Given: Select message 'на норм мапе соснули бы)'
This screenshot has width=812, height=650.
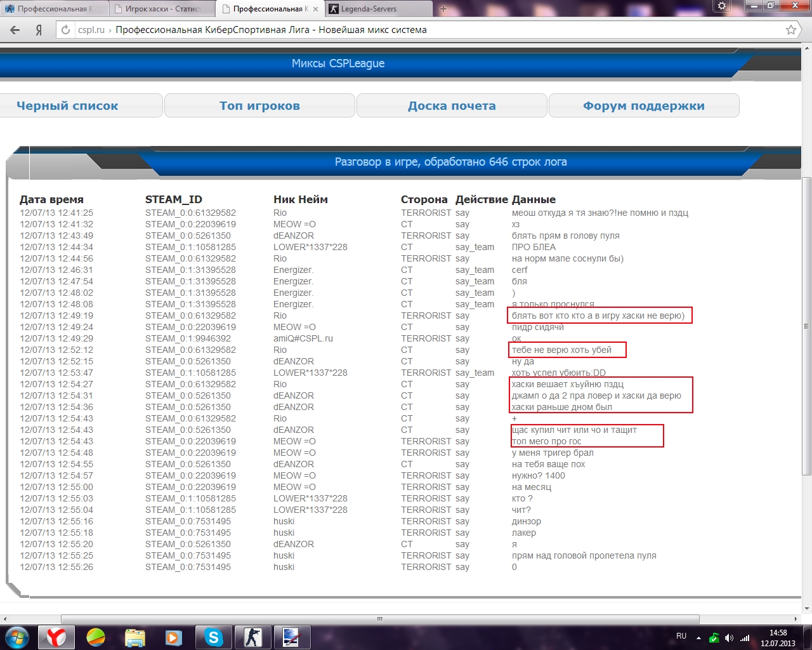Looking at the screenshot, I should (x=568, y=258).
